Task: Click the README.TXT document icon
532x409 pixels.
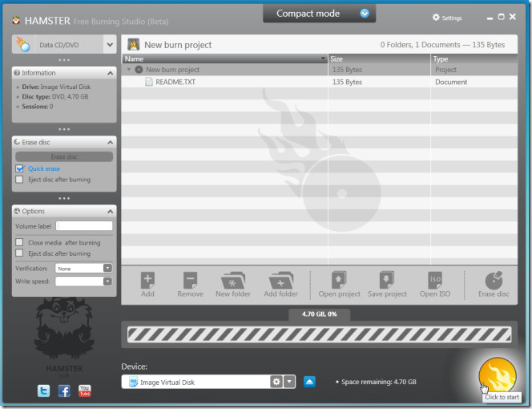Action: click(148, 82)
